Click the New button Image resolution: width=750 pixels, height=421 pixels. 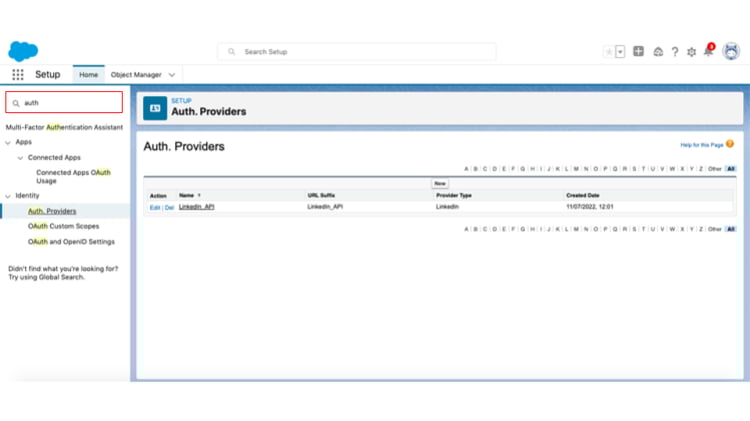[440, 184]
